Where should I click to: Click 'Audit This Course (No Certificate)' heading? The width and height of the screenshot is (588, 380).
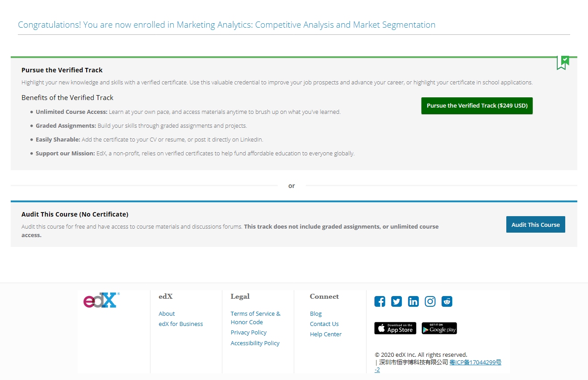pos(75,214)
